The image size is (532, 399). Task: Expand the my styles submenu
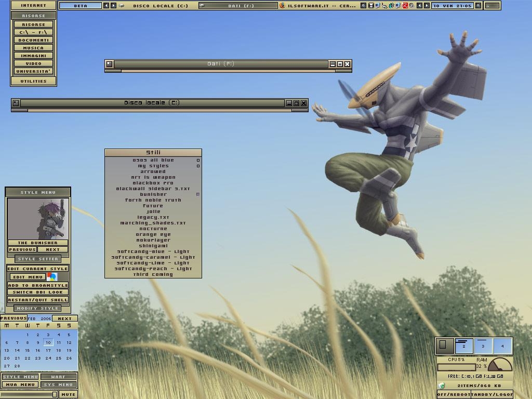153,166
